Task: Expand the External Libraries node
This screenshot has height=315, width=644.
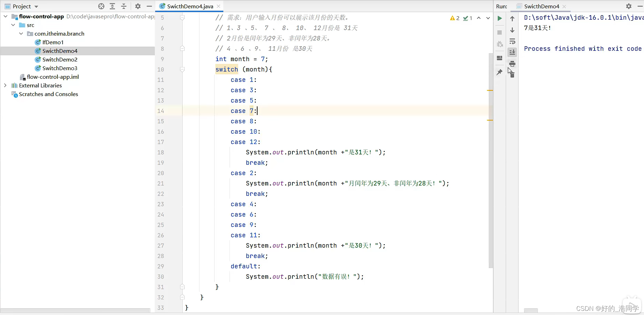Action: click(6, 85)
